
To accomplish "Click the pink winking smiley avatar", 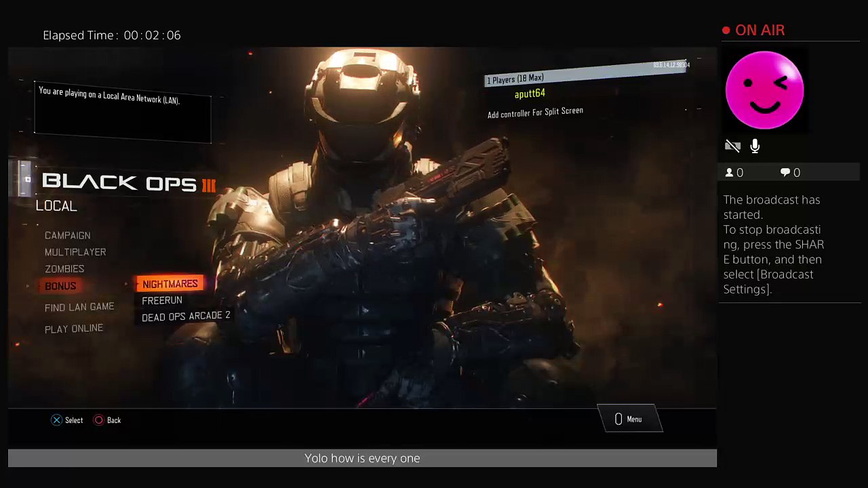I will pos(764,90).
